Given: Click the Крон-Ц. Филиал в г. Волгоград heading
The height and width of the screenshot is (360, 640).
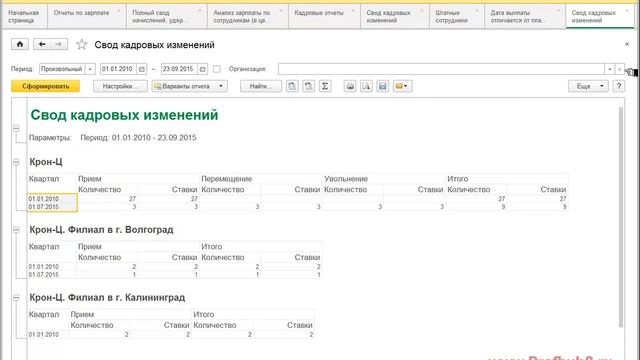Looking at the screenshot, I should coord(101,230).
